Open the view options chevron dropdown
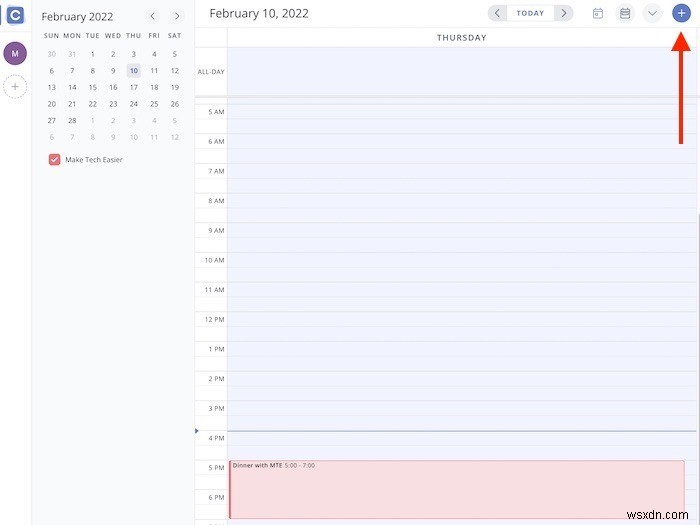The width and height of the screenshot is (700, 525). click(x=652, y=13)
